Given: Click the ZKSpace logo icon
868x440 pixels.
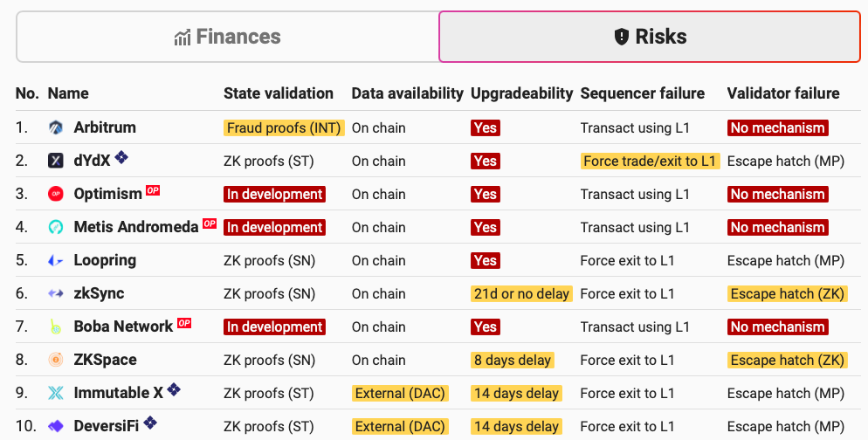Looking at the screenshot, I should tap(56, 360).
